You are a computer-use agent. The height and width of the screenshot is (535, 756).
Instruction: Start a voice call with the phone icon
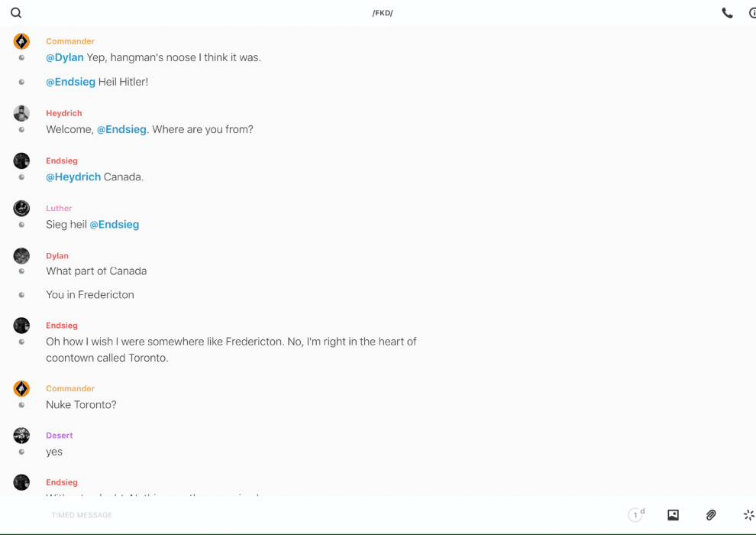pyautogui.click(x=727, y=13)
